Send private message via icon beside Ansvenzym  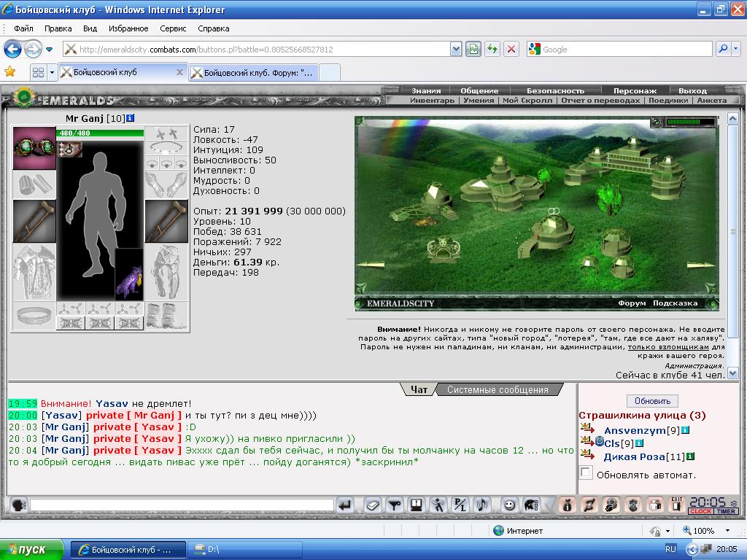point(587,429)
